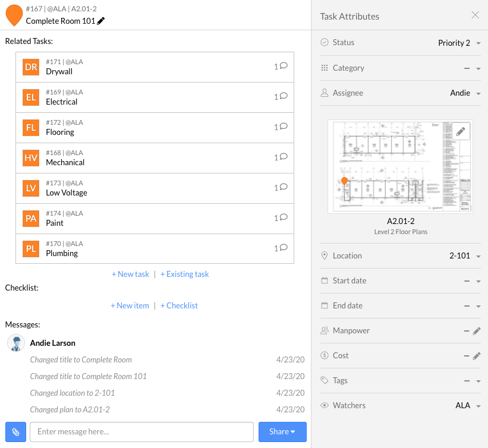This screenshot has width=488, height=448.
Task: Add a related task via New task
Action: pyautogui.click(x=130, y=274)
